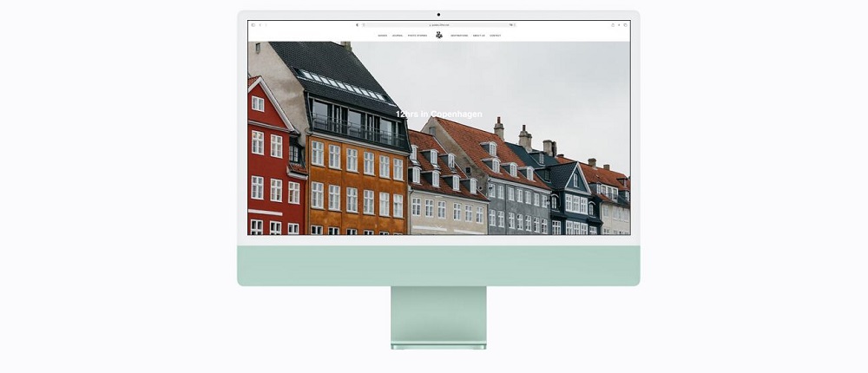This screenshot has height=373, width=868.
Task: Click the privacy shield icon beside address bar
Action: pos(357,25)
